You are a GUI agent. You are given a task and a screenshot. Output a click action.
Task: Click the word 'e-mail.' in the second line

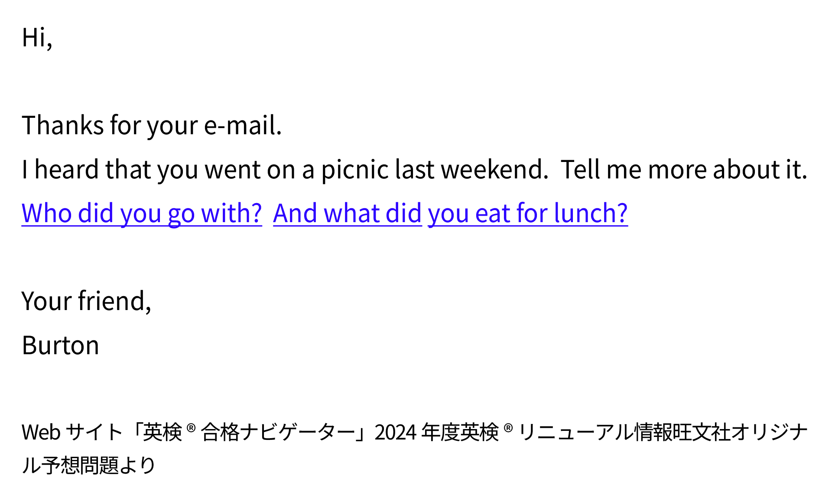243,126
